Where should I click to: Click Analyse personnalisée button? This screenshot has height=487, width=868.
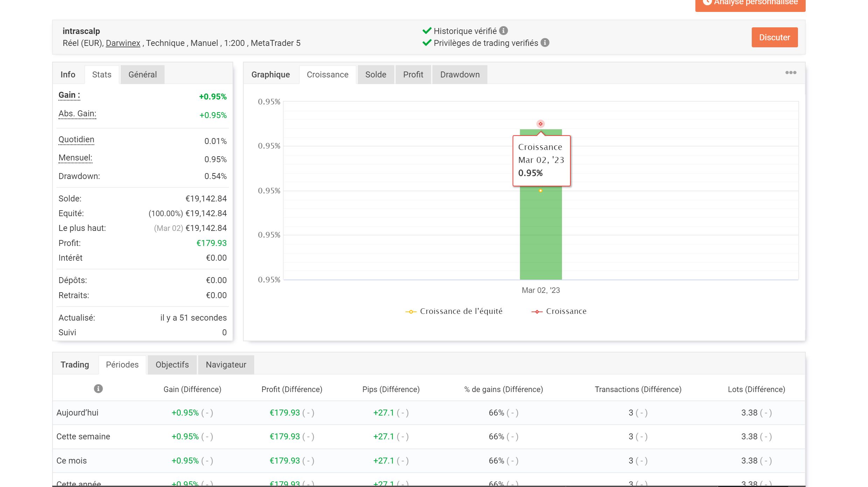[750, 4]
